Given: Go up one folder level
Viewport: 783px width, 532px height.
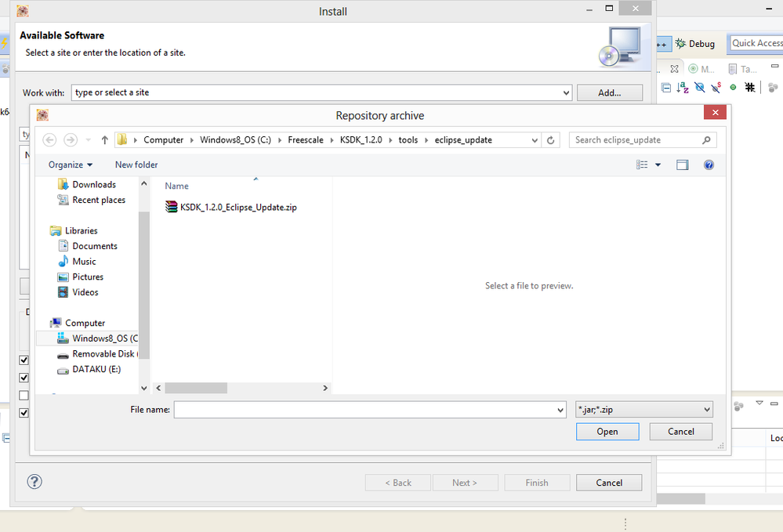Looking at the screenshot, I should coord(104,140).
